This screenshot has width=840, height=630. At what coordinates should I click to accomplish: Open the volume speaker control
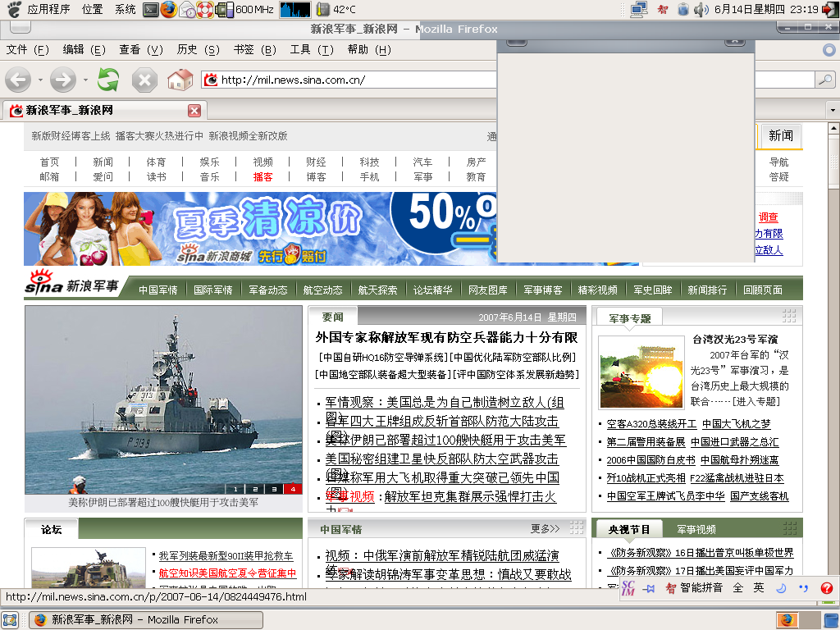(x=701, y=9)
